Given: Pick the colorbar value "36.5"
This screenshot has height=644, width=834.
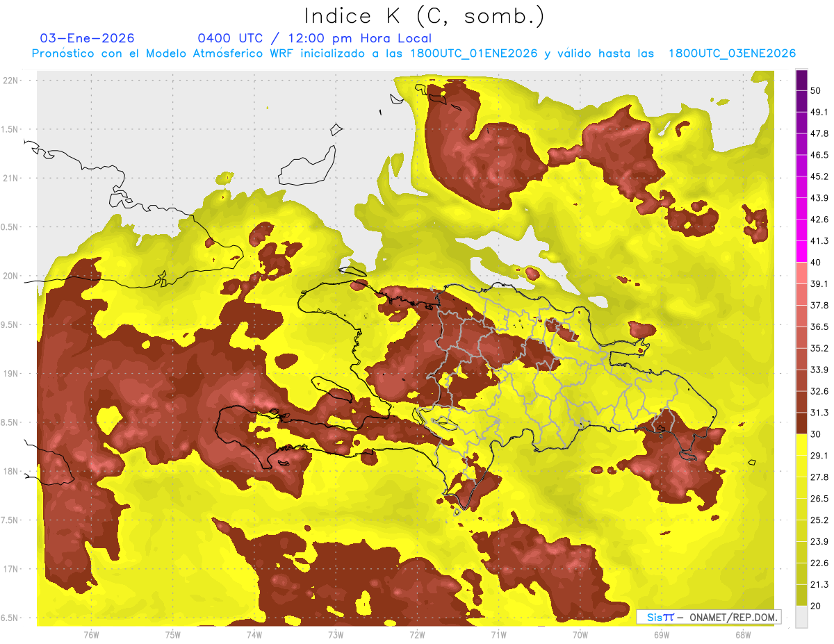Looking at the screenshot, I should click(819, 327).
